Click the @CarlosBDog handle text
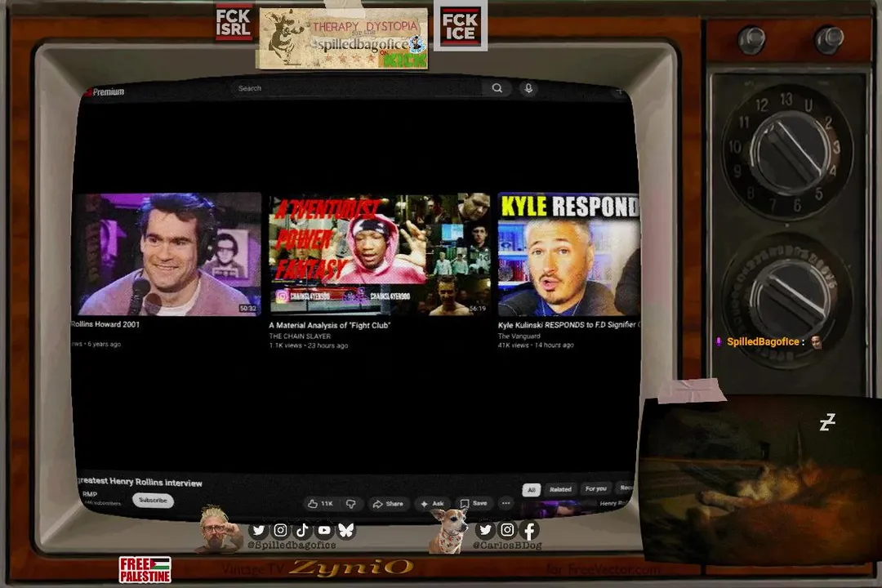The height and width of the screenshot is (588, 882). click(507, 546)
